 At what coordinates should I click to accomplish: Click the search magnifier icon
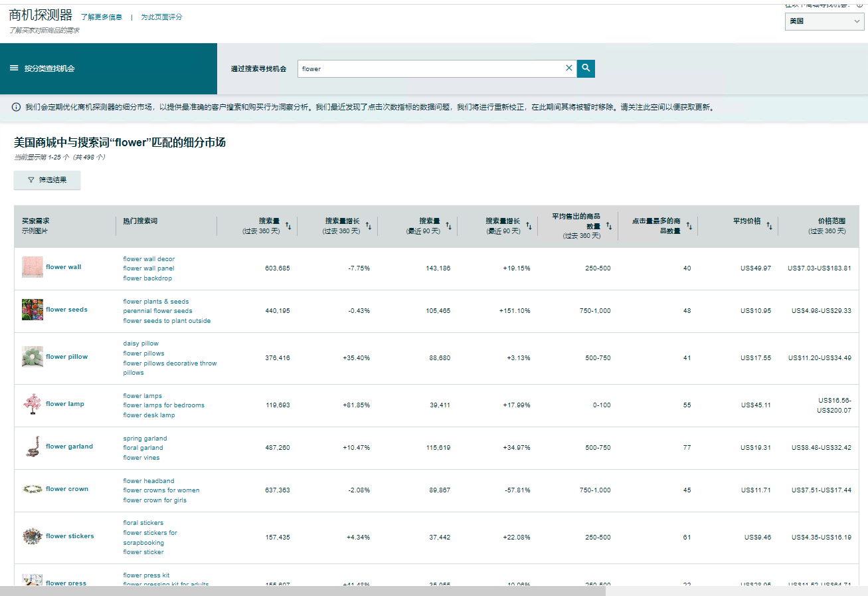point(585,68)
